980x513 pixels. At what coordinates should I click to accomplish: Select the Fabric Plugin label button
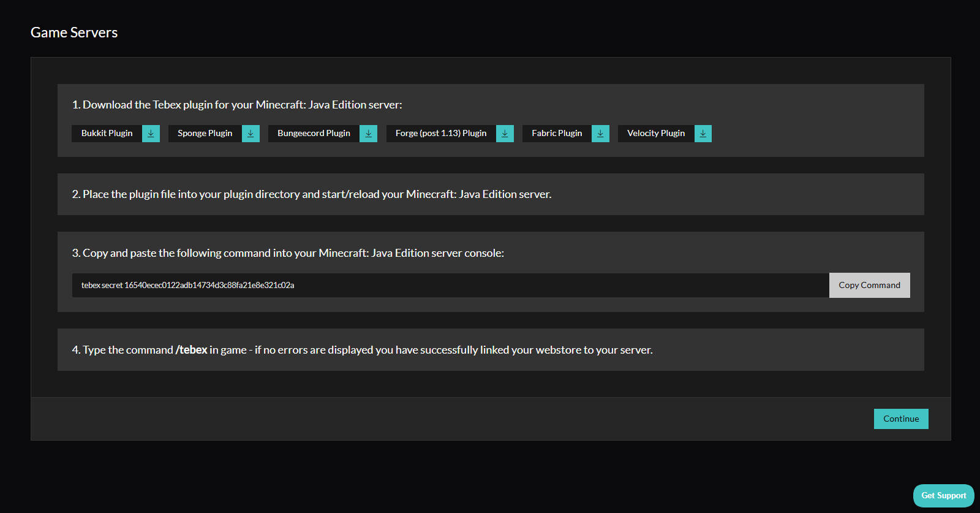pos(557,134)
